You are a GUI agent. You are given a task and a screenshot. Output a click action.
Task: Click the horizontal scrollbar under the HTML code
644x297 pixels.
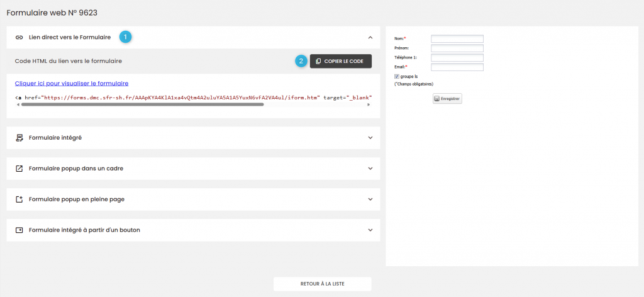(x=142, y=104)
